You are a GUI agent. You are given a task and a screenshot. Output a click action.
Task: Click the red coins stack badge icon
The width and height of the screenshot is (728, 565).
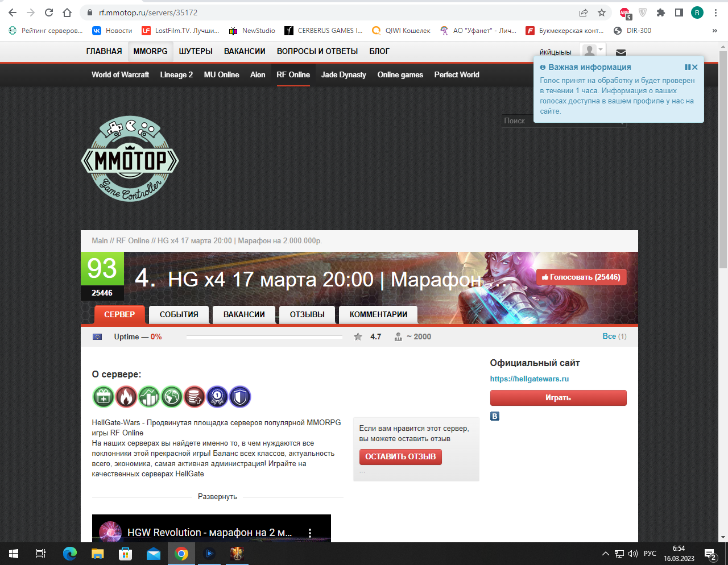[x=195, y=397]
